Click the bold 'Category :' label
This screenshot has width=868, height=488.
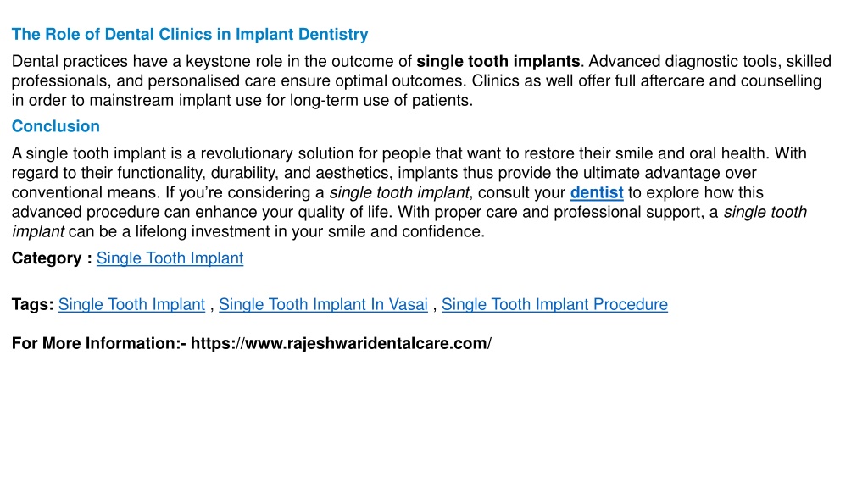pos(52,258)
